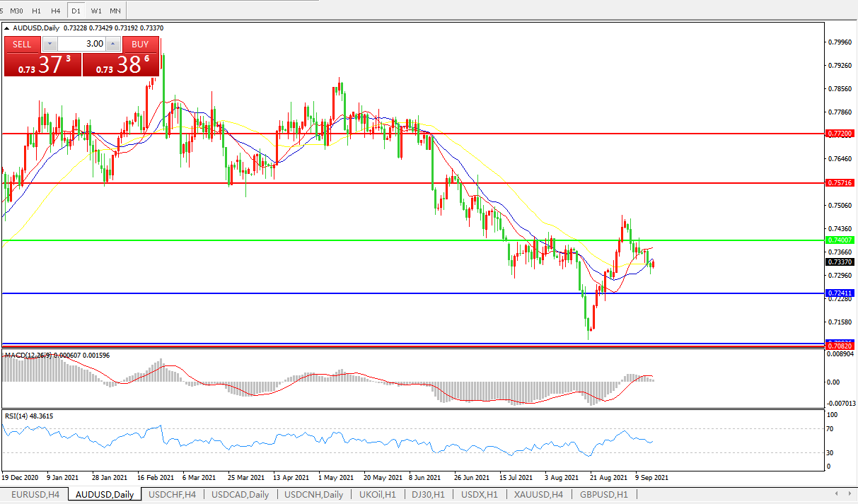Viewport: 858px width, 504px height.
Task: Collapse the one-click trading panel triangle
Action: coord(8,28)
